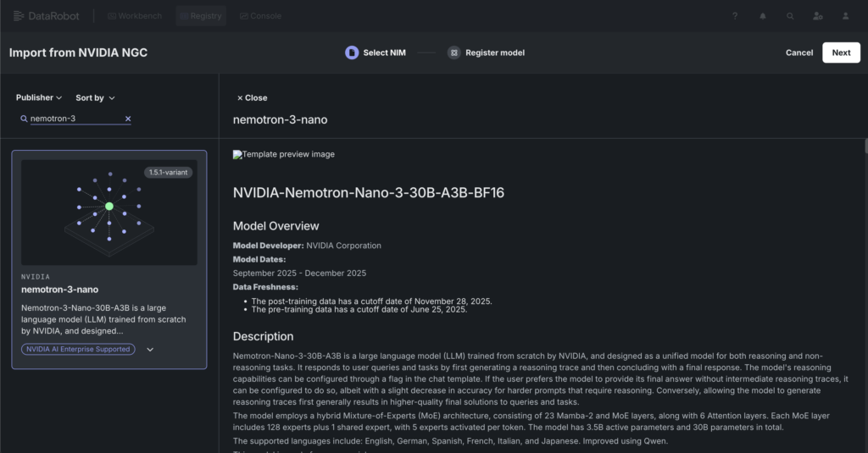Select the nemotron-3-nano card thumbnail

coord(108,212)
